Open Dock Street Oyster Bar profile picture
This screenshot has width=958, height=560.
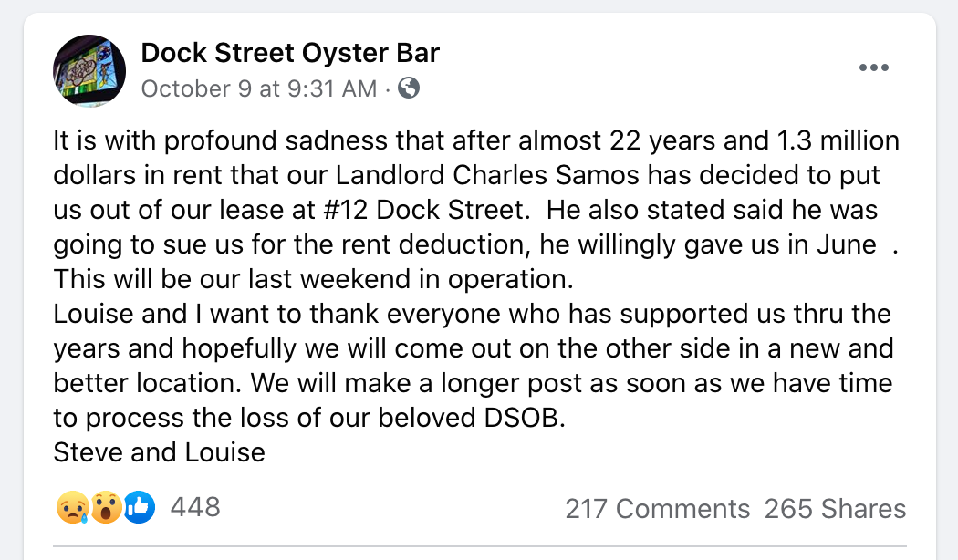pyautogui.click(x=89, y=70)
